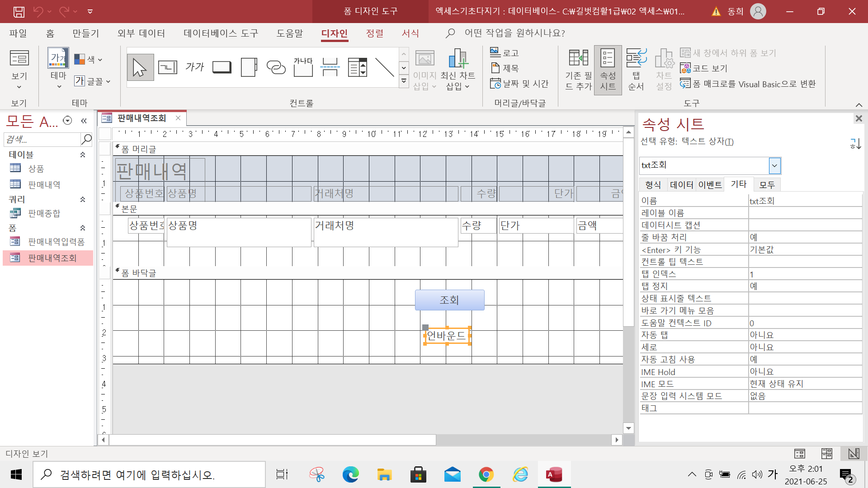Select the label control tool
Viewport: 868px width, 488px height.
click(195, 68)
